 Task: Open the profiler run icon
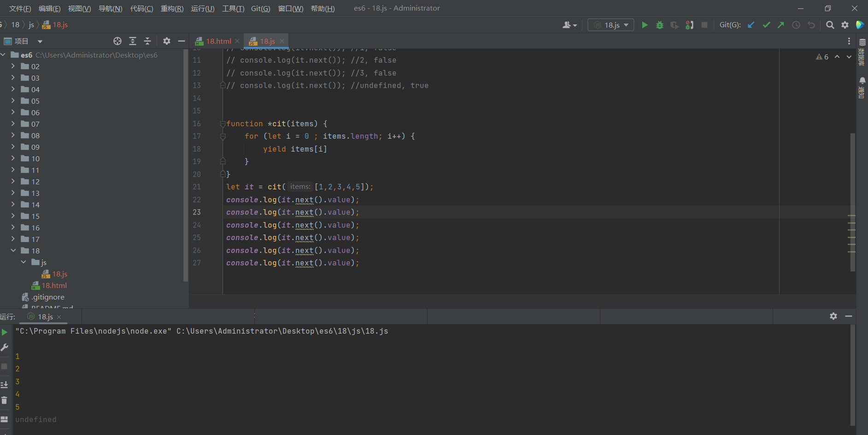pos(689,25)
